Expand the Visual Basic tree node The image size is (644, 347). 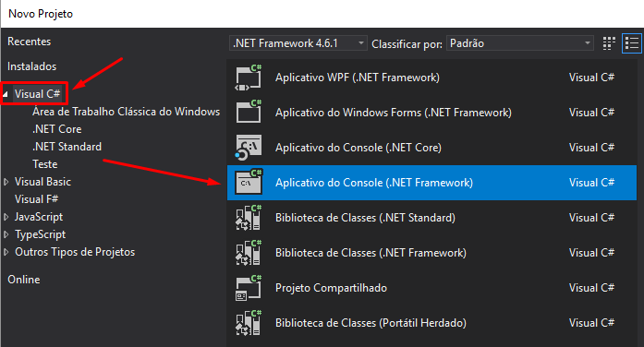pos(6,182)
